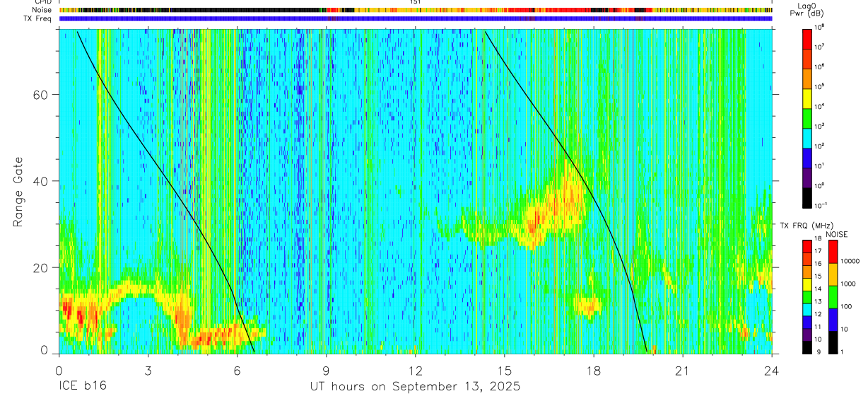Click the x-axis tick label '24'
The height and width of the screenshot is (401, 868).
[x=772, y=371]
